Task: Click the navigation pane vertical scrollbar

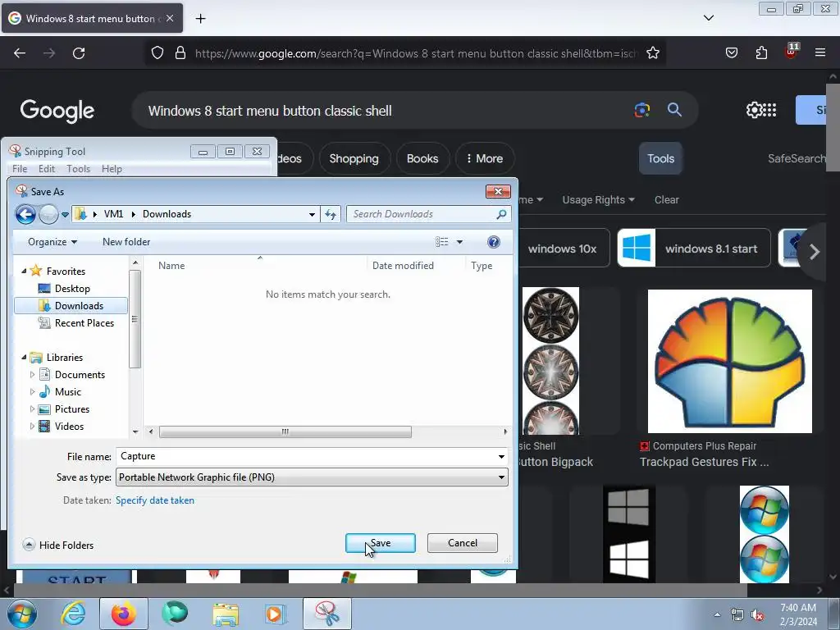Action: point(135,319)
